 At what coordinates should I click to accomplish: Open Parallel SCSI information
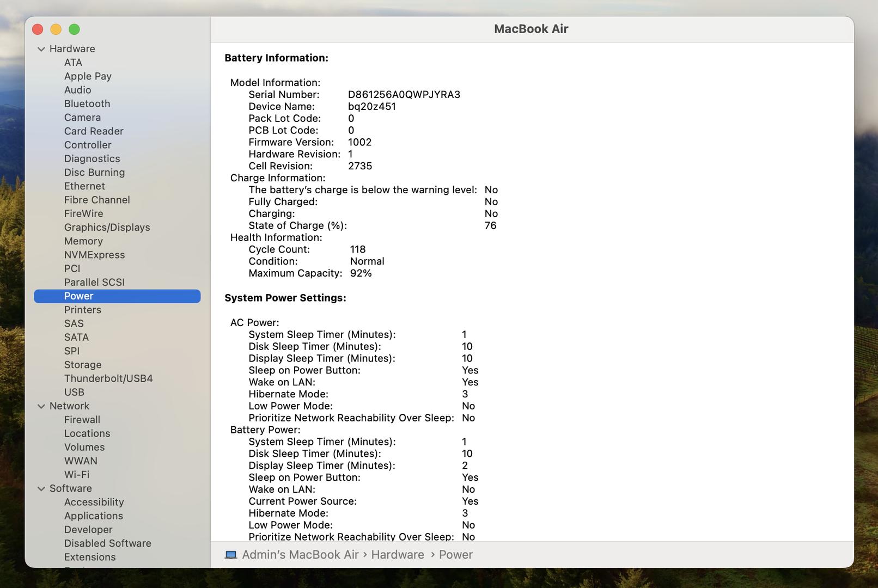click(x=94, y=283)
